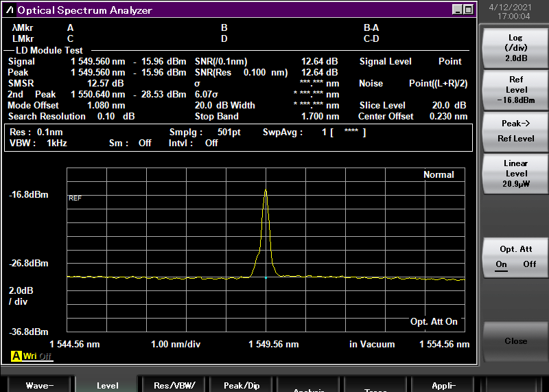Click the Opt. Att On graph label
The image size is (549, 392).
(x=434, y=321)
